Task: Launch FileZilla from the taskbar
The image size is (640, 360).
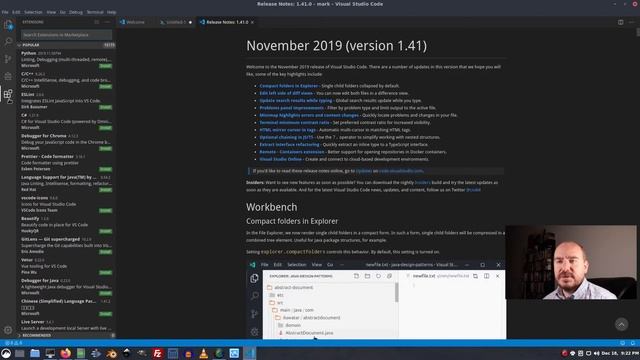Action: [157, 353]
